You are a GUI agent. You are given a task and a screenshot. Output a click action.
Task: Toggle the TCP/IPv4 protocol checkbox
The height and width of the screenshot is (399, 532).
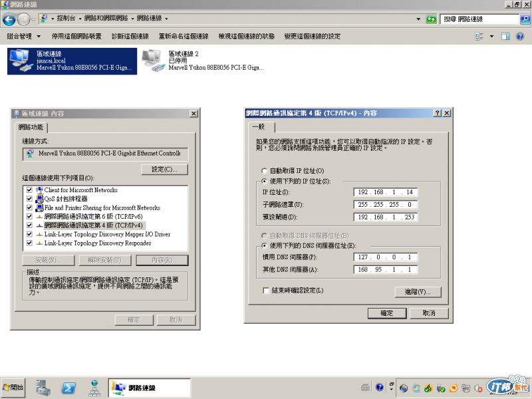coord(29,225)
